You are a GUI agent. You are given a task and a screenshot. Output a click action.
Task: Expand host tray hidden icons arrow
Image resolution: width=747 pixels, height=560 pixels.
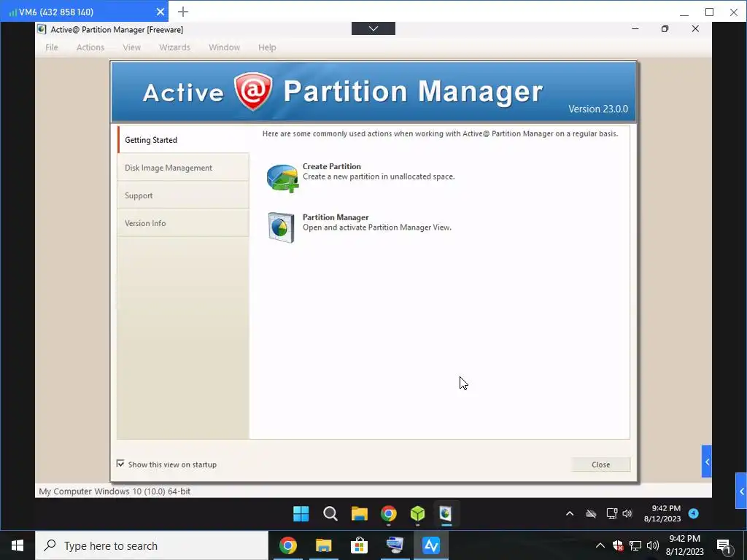pos(600,545)
